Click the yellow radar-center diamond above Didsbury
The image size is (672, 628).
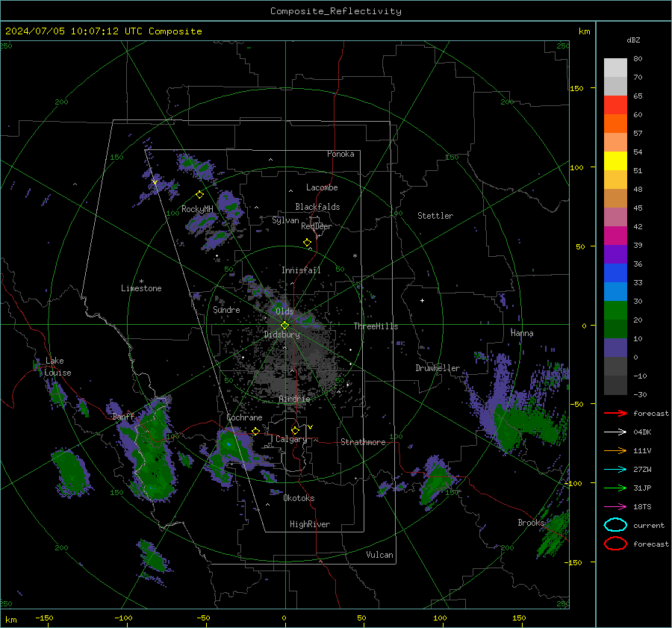click(x=284, y=326)
